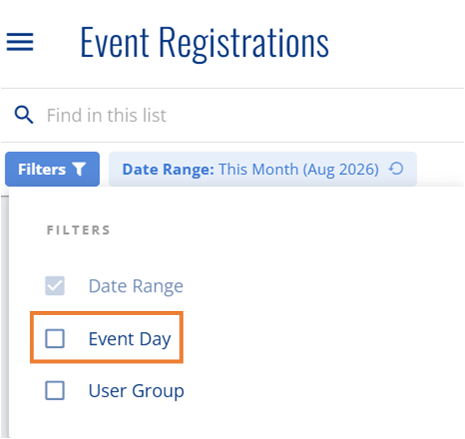Click the divider line below page title
465x439 pixels.
coord(232,88)
